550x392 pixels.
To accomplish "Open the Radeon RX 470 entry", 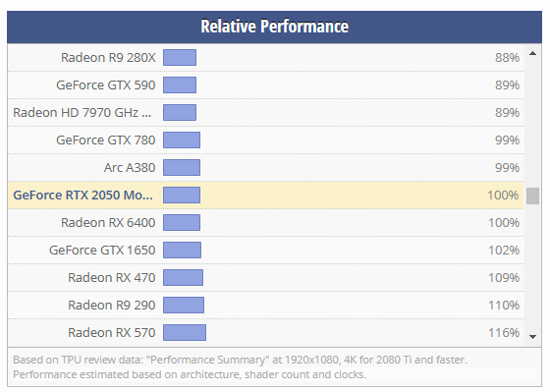I will (x=112, y=278).
